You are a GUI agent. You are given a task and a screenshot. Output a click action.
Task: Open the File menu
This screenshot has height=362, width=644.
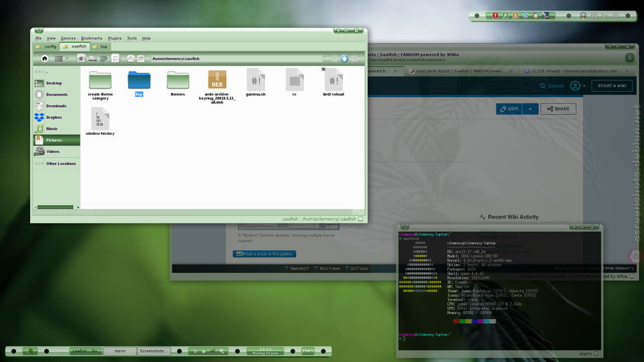tap(39, 38)
